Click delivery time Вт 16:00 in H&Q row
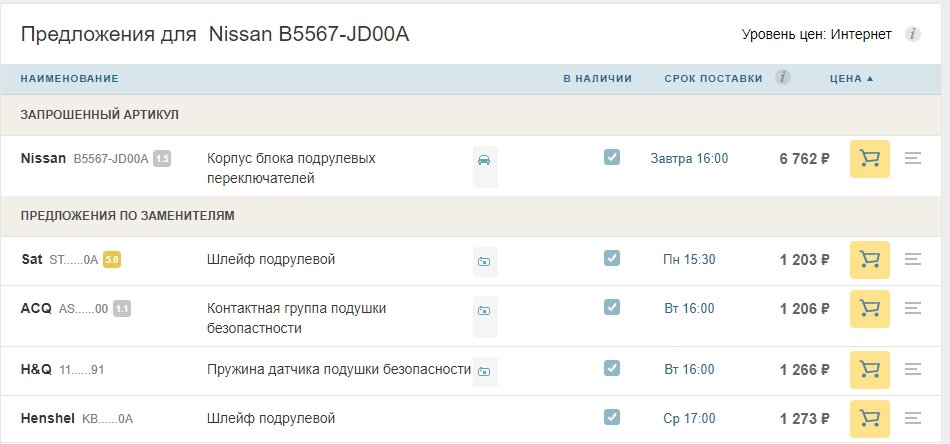This screenshot has height=444, width=950. pos(689,369)
